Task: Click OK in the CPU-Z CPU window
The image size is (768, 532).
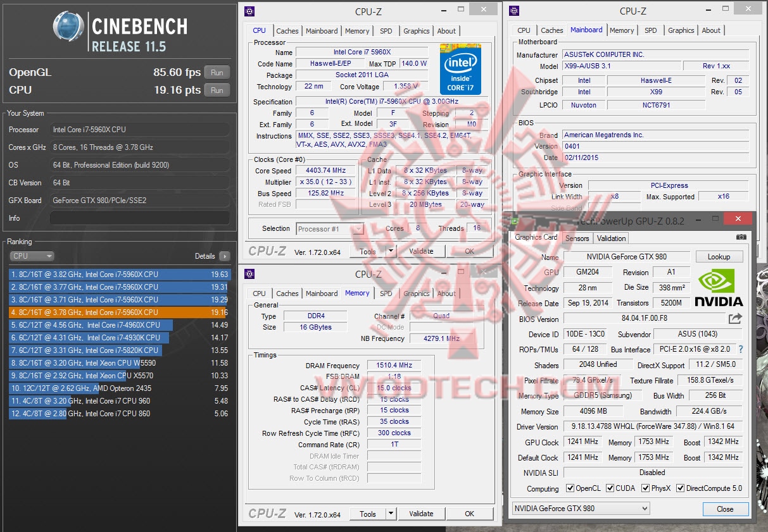Action: (469, 251)
